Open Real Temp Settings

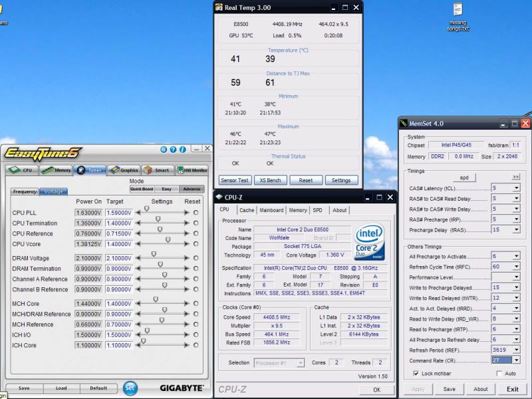[341, 180]
